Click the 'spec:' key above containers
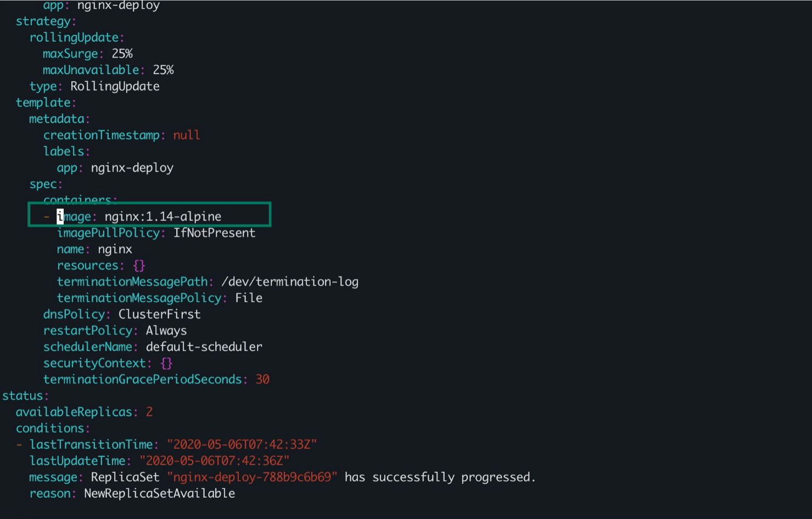This screenshot has width=812, height=519. (46, 184)
